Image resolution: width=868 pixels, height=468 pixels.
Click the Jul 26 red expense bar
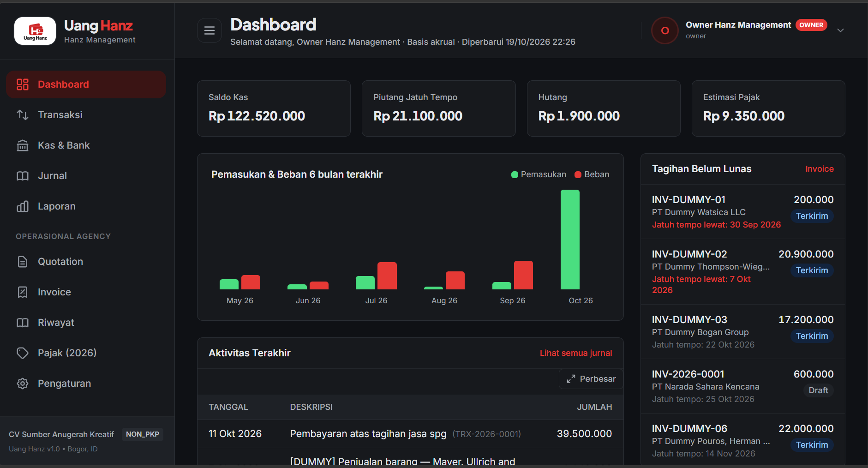click(x=387, y=276)
